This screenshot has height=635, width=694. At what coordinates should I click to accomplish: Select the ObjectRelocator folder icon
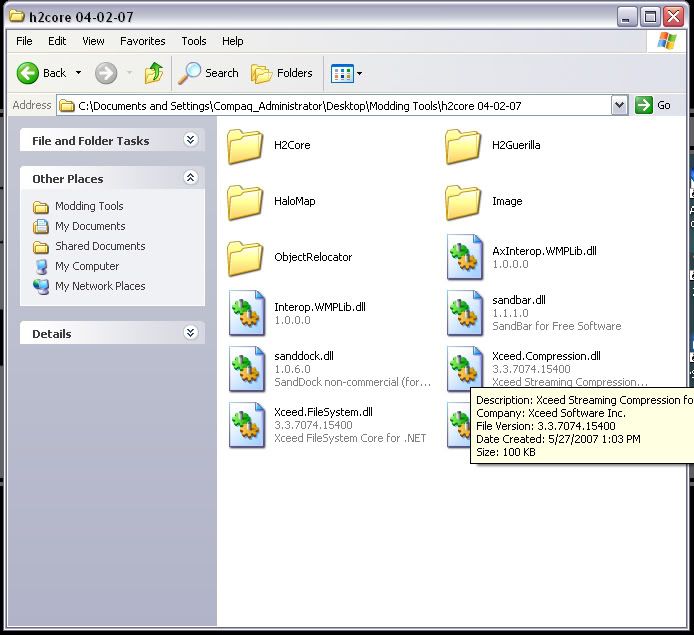pyautogui.click(x=245, y=258)
